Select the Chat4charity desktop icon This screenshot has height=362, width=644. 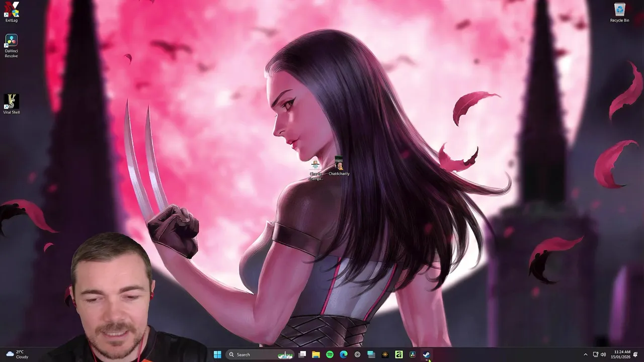tap(339, 166)
